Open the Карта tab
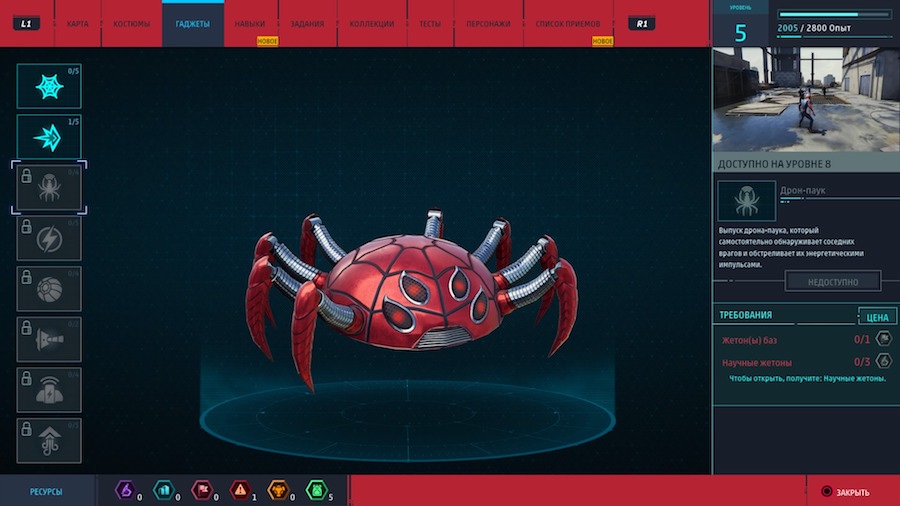900x506 pixels. point(77,24)
